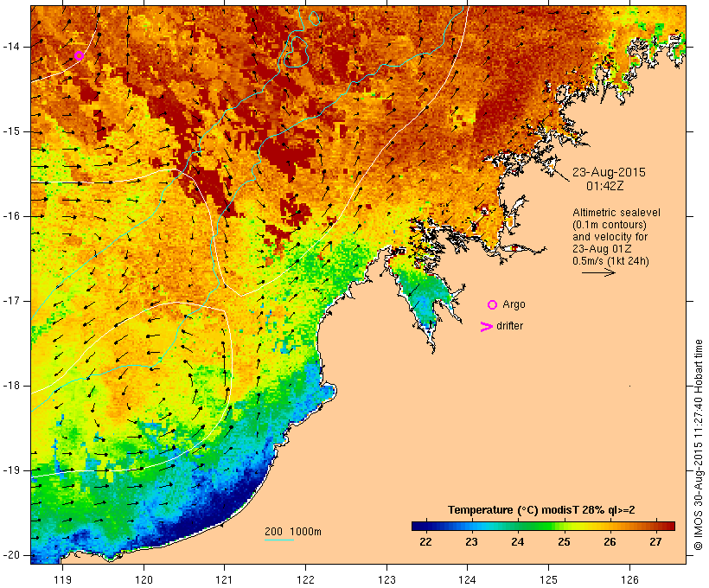Click the longitude axis label 126
The height and width of the screenshot is (588, 709).
pos(629,579)
